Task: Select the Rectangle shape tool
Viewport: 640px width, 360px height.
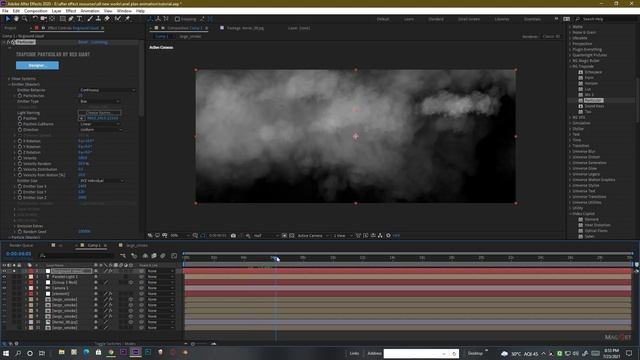Action: 62,19
